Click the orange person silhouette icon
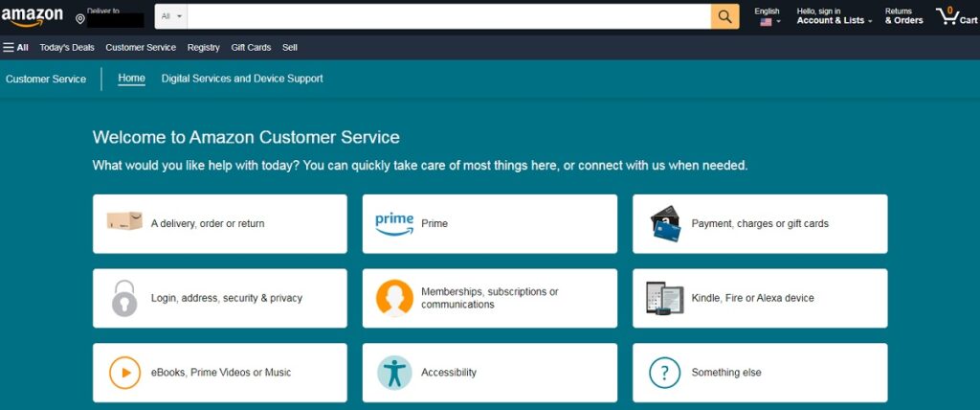The image size is (980, 410). (394, 298)
